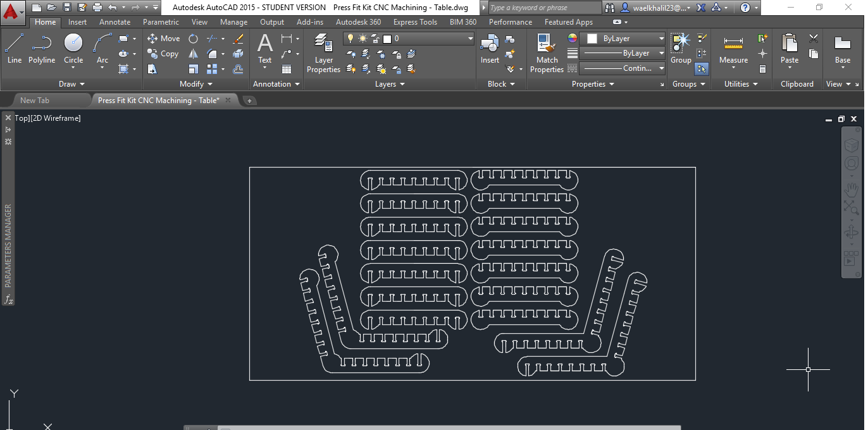
Task: Open the Autodesk Exchange Apps icon
Action: 701,8
